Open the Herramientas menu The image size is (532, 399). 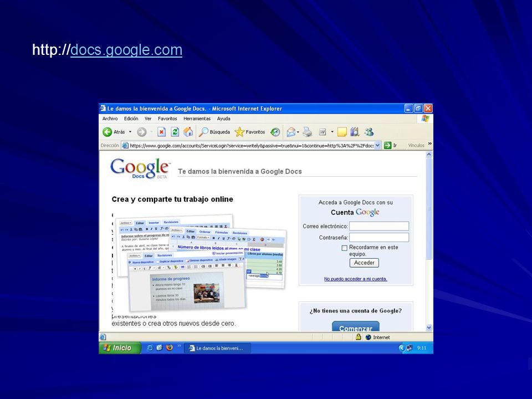tap(197, 119)
